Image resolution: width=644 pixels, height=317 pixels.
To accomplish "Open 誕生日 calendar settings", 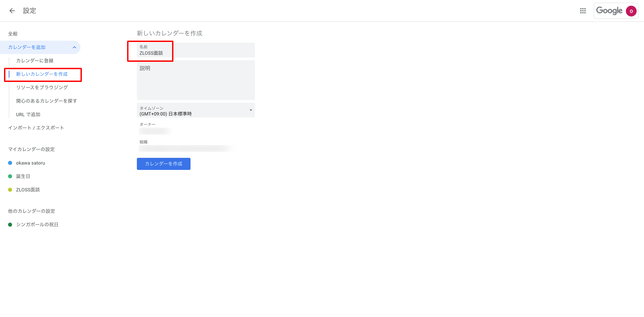I will [x=23, y=176].
